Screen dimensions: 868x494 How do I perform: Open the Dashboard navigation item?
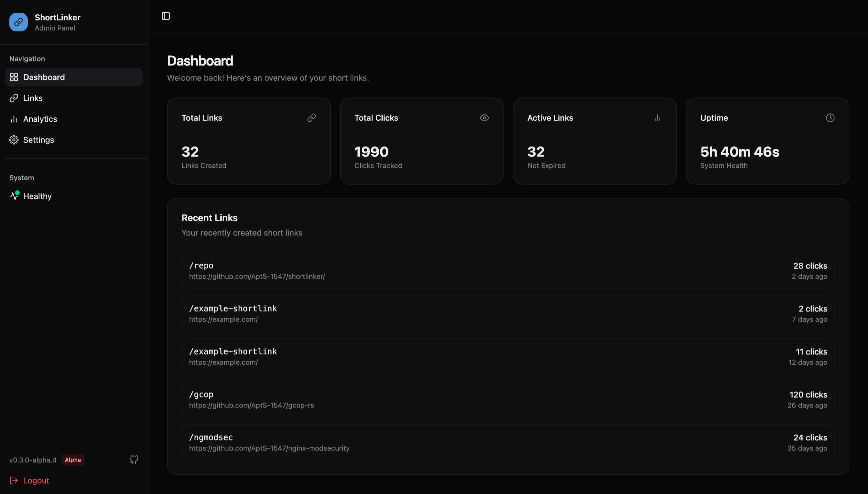tap(74, 77)
